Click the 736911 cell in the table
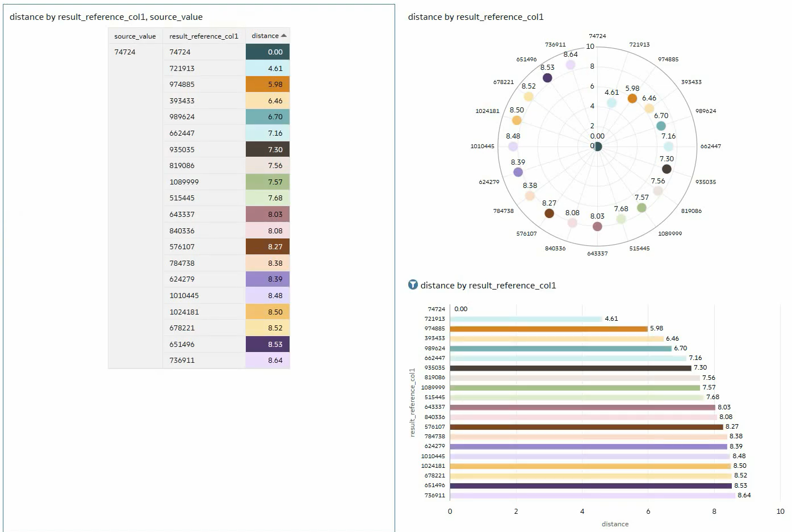The image size is (792, 532). pyautogui.click(x=182, y=360)
